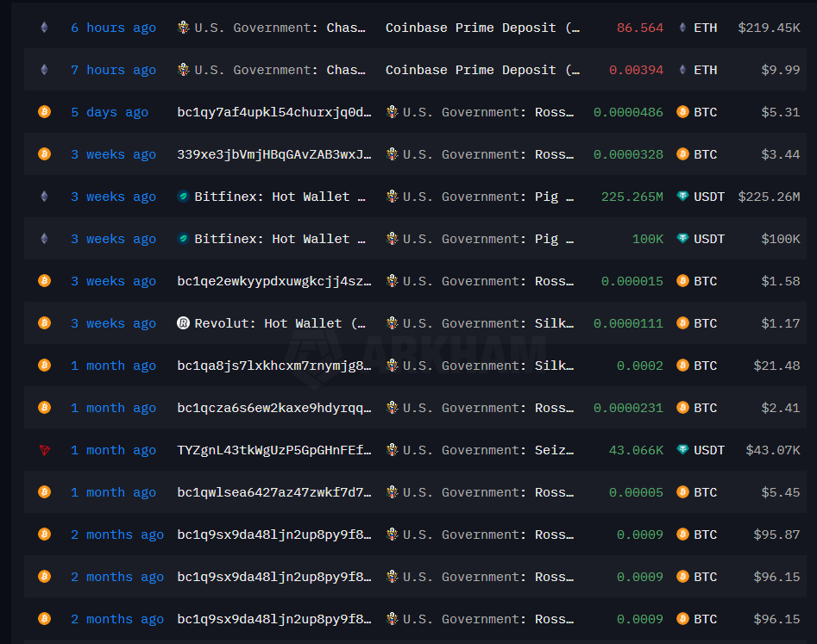Open address bc1qcza6s6ew2kaxe9hdyrqq…
Viewport: 817px width, 644px height.
click(x=274, y=408)
